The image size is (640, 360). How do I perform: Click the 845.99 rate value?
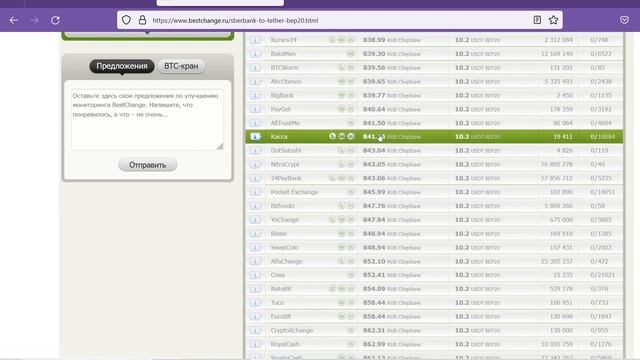[374, 192]
